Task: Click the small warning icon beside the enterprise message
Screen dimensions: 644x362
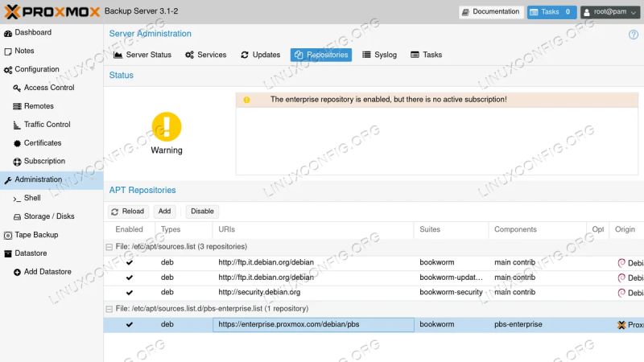Action: pyautogui.click(x=246, y=100)
